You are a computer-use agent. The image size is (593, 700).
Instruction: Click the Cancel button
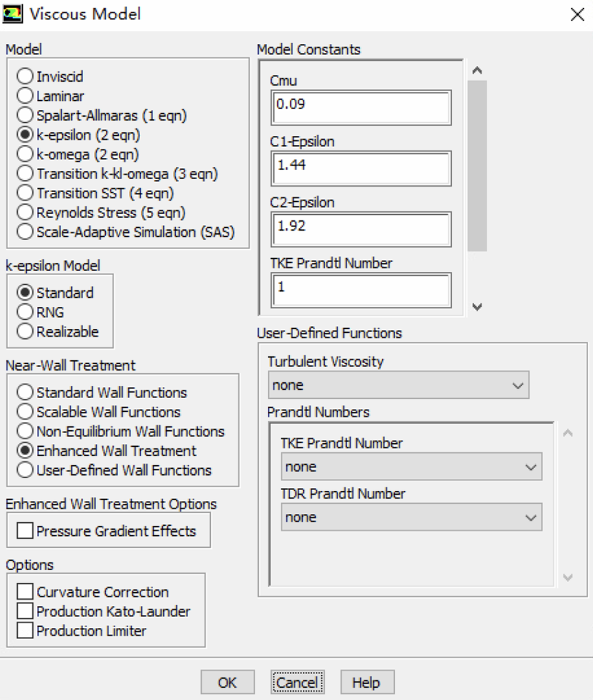point(297,683)
